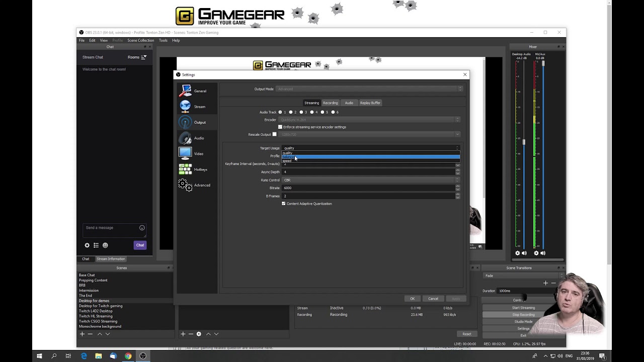Open the Audio settings speaker icon

point(185,138)
